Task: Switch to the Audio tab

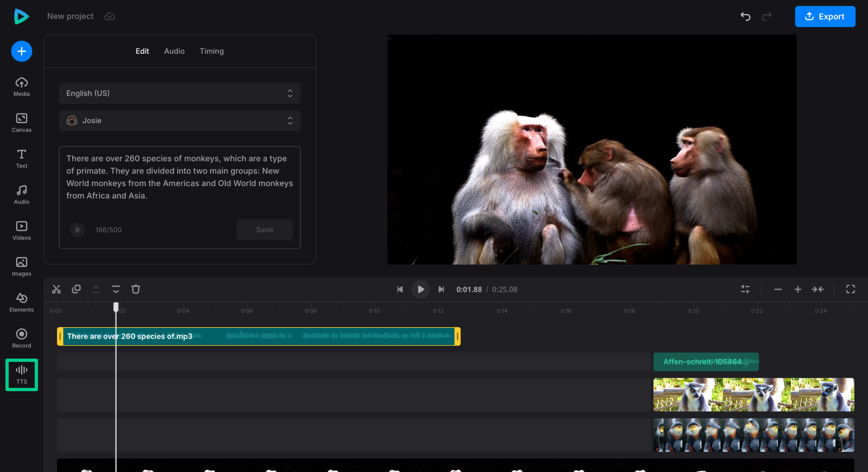Action: click(x=174, y=51)
